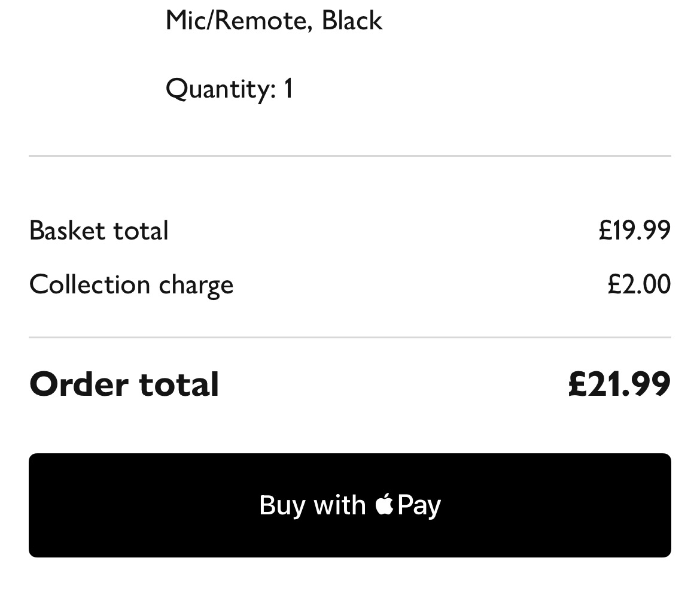This screenshot has height=591, width=700.
Task: Select the Quantity: 1 text
Action: (230, 88)
